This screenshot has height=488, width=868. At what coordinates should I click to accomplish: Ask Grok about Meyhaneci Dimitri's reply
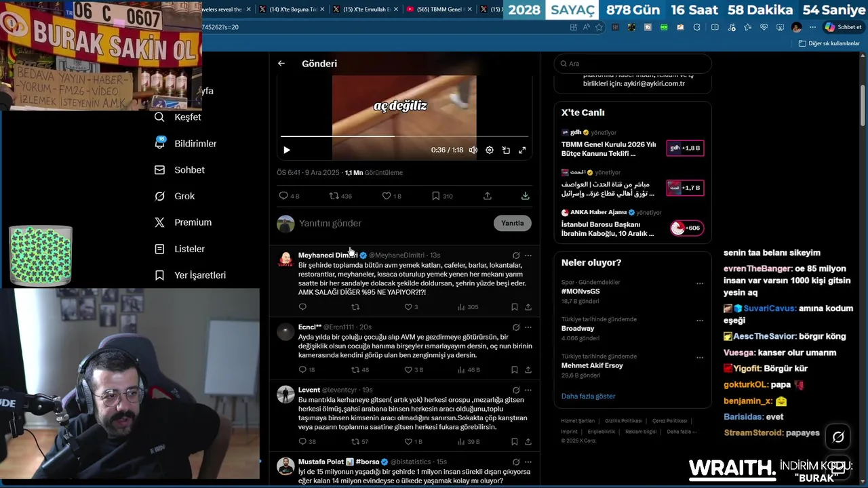click(x=516, y=256)
